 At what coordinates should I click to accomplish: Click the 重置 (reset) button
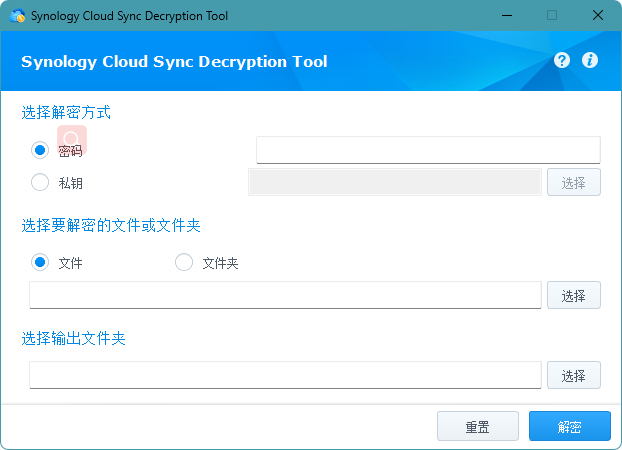(478, 426)
